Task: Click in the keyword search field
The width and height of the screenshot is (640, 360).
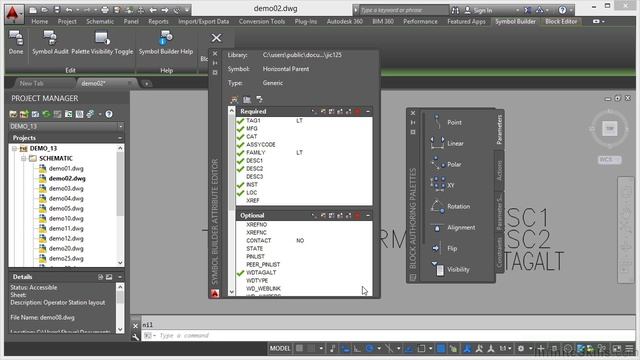Action: (x=403, y=10)
